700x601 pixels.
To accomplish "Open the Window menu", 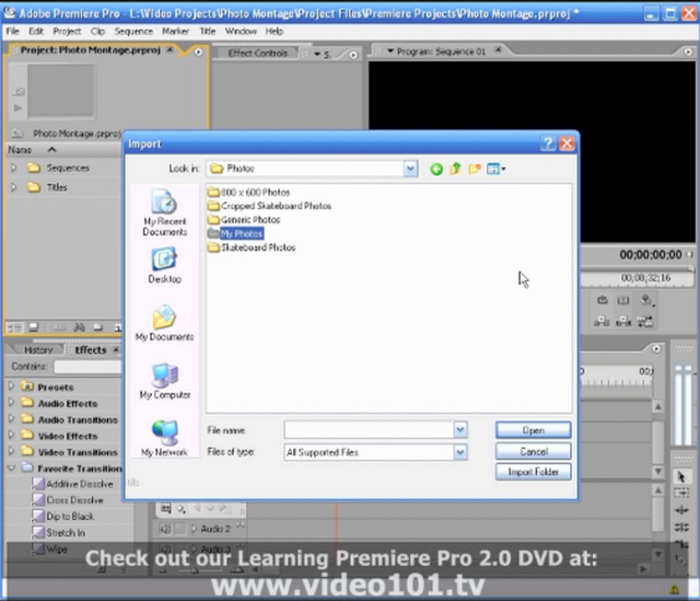I will point(241,31).
